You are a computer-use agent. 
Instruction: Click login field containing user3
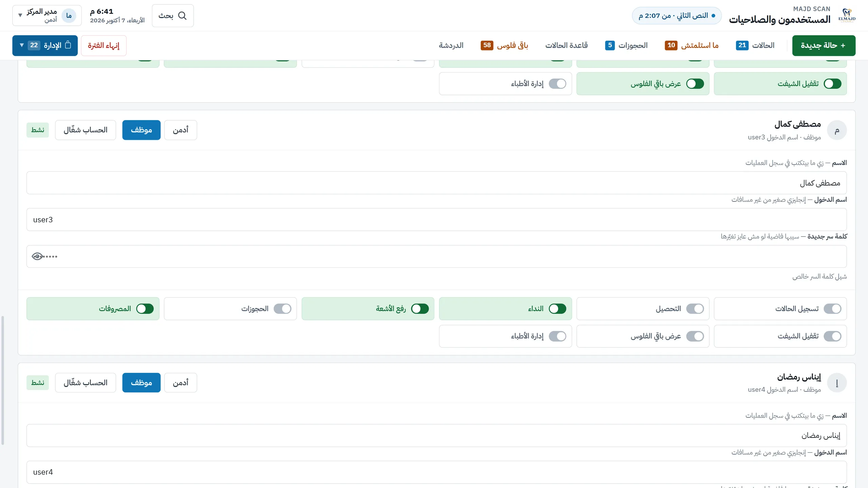[x=437, y=220]
